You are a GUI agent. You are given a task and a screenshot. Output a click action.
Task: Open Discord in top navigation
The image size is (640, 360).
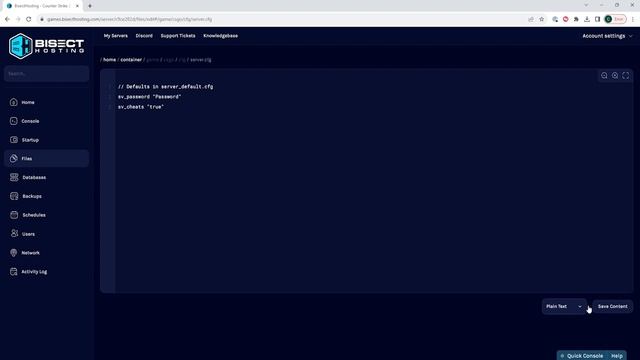pyautogui.click(x=144, y=36)
